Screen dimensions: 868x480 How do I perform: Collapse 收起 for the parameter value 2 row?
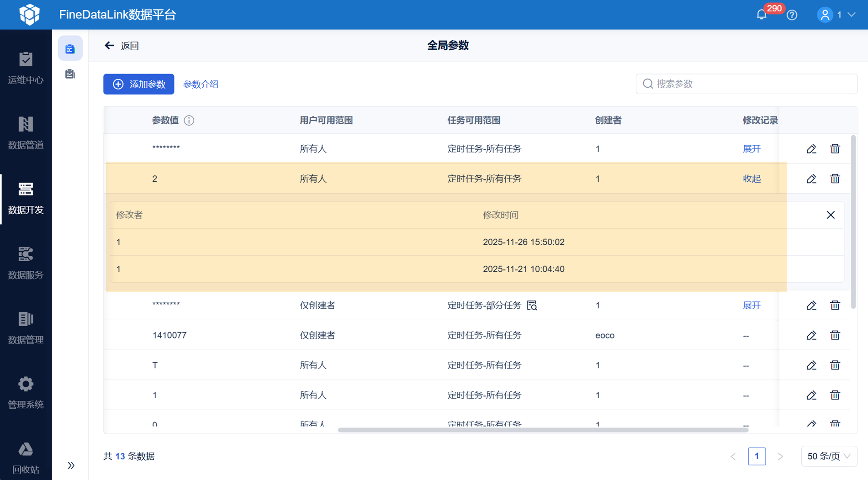pyautogui.click(x=752, y=179)
